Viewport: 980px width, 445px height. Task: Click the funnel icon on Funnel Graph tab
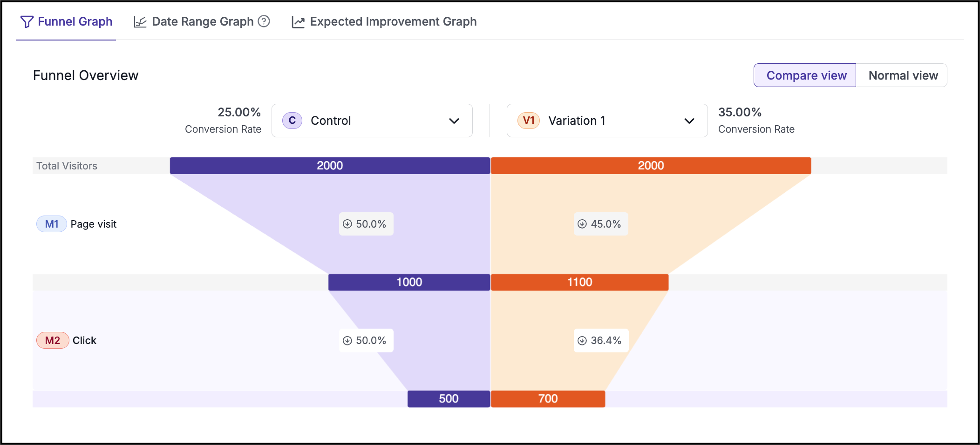click(x=27, y=22)
